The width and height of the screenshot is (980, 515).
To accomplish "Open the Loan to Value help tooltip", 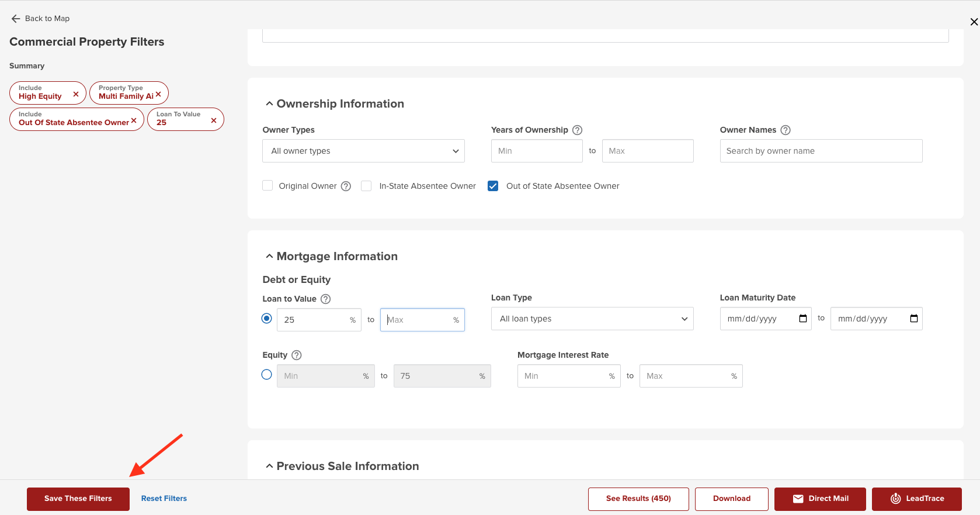I will point(326,299).
